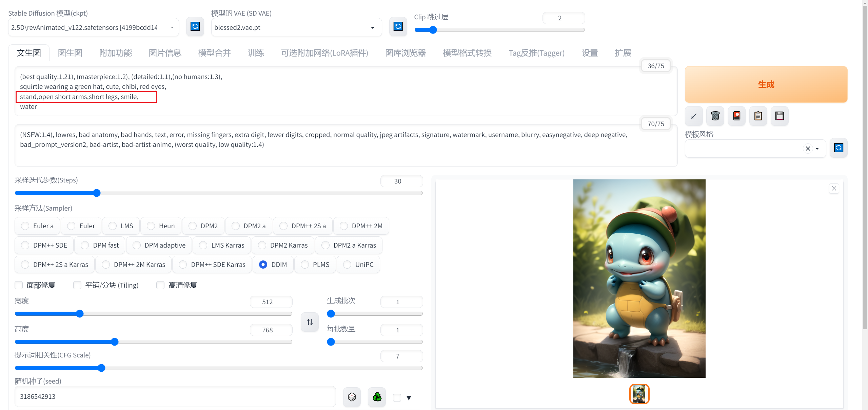The image size is (868, 410).
Task: Open the 可选附加网络(LoRA插件) tab
Action: [324, 53]
